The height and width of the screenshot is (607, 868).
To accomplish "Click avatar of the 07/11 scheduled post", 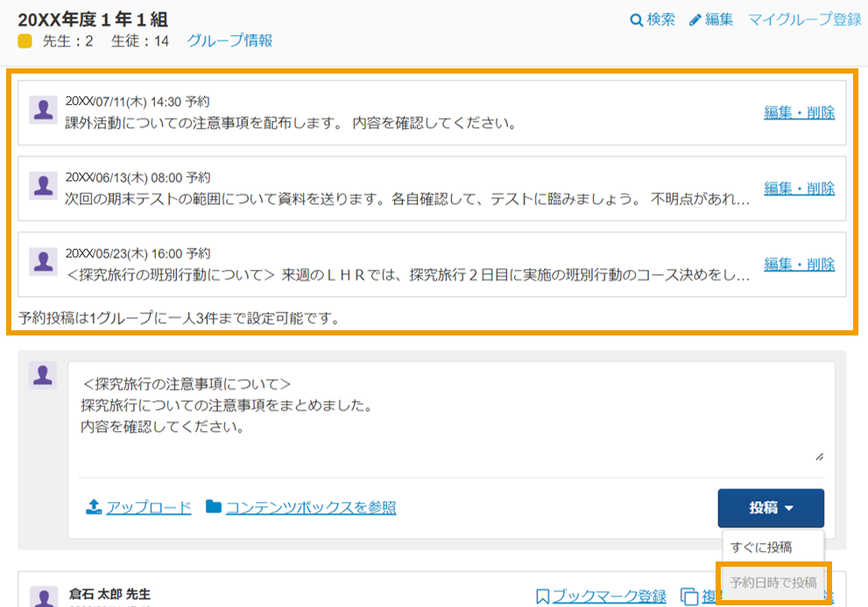I will 43,109.
